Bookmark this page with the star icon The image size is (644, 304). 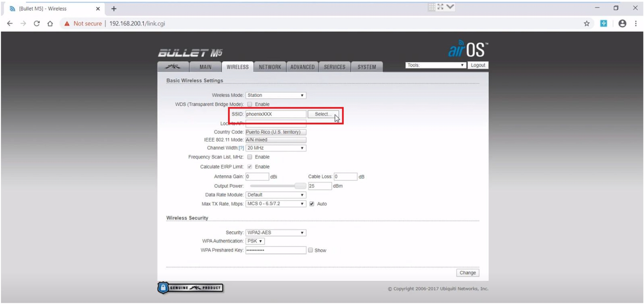(587, 23)
